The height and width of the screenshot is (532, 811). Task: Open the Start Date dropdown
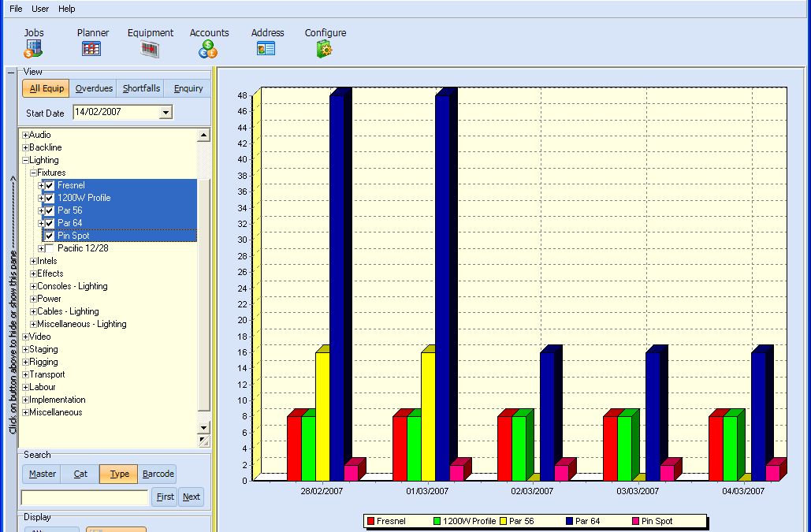pyautogui.click(x=165, y=113)
